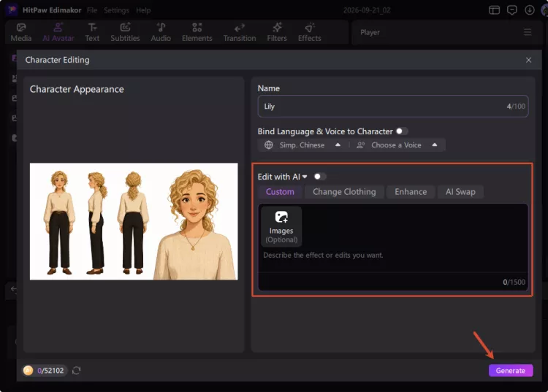The height and width of the screenshot is (392, 548).
Task: Click the globe language icon
Action: [268, 145]
